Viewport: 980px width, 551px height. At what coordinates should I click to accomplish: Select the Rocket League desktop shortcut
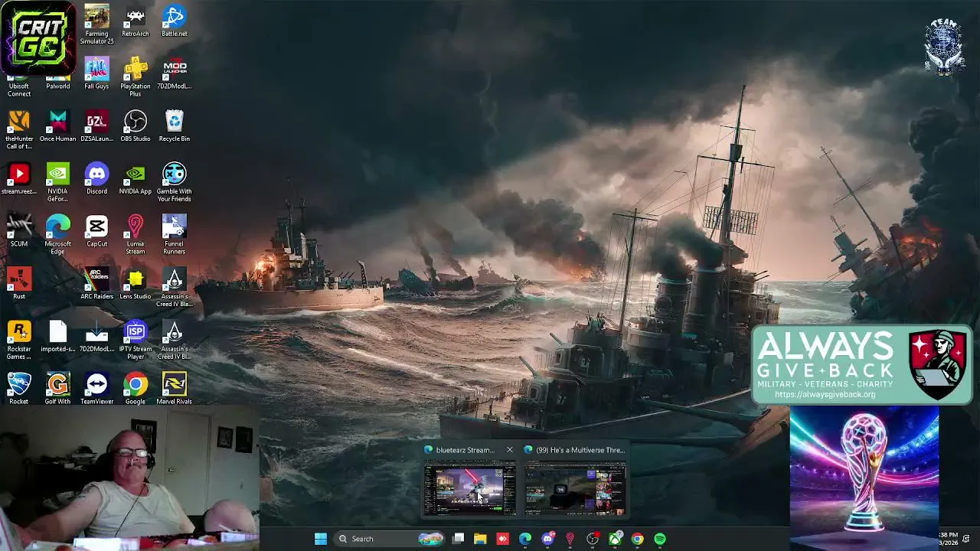pyautogui.click(x=19, y=389)
